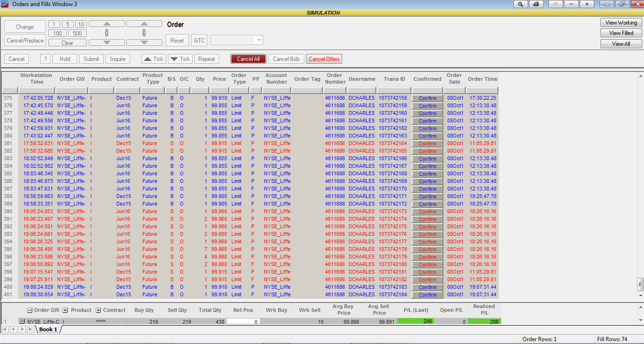This screenshot has height=344, width=644.
Task: Click Confirm for Trans ID 1073742158
Action: 427,98
